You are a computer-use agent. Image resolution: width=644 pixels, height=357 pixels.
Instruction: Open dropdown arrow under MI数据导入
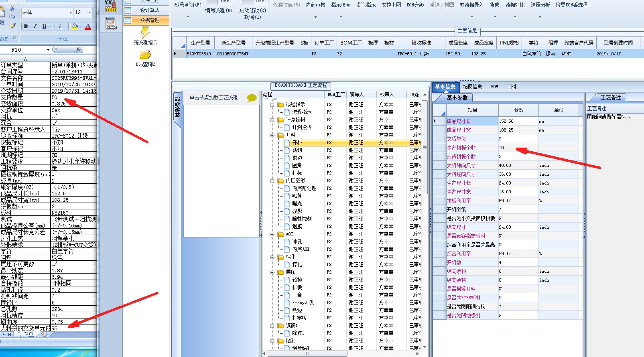coord(472,17)
